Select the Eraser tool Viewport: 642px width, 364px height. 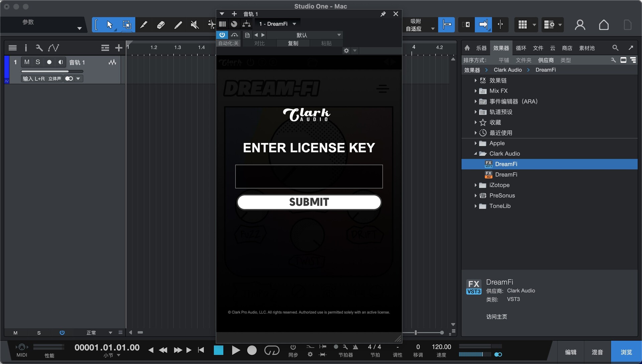161,25
